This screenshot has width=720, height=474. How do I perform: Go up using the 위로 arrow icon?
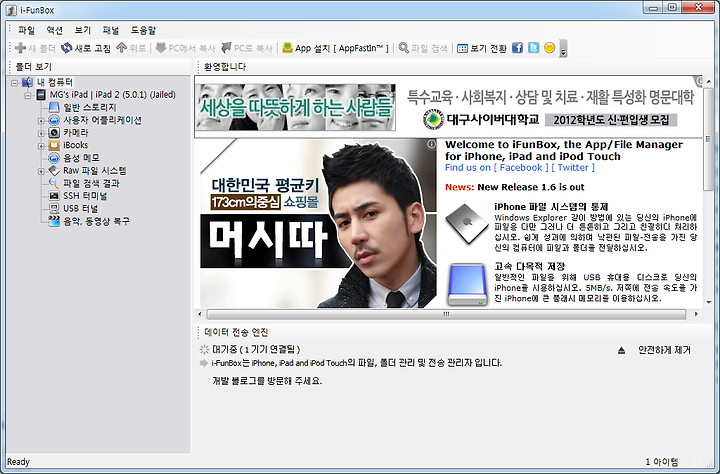coord(121,48)
